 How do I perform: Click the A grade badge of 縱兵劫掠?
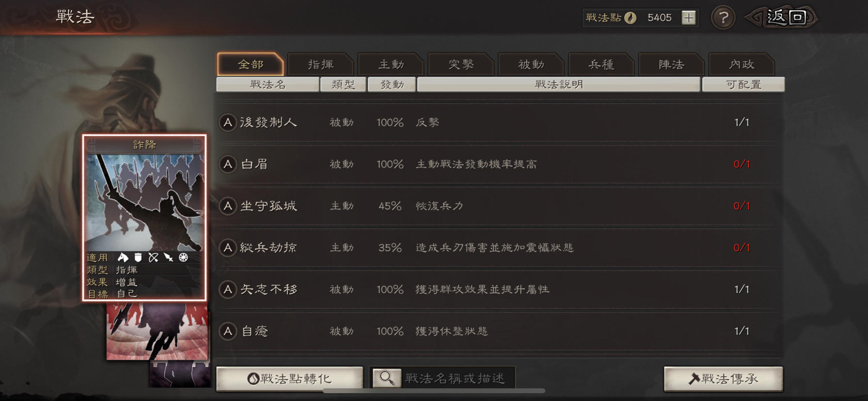coord(228,248)
